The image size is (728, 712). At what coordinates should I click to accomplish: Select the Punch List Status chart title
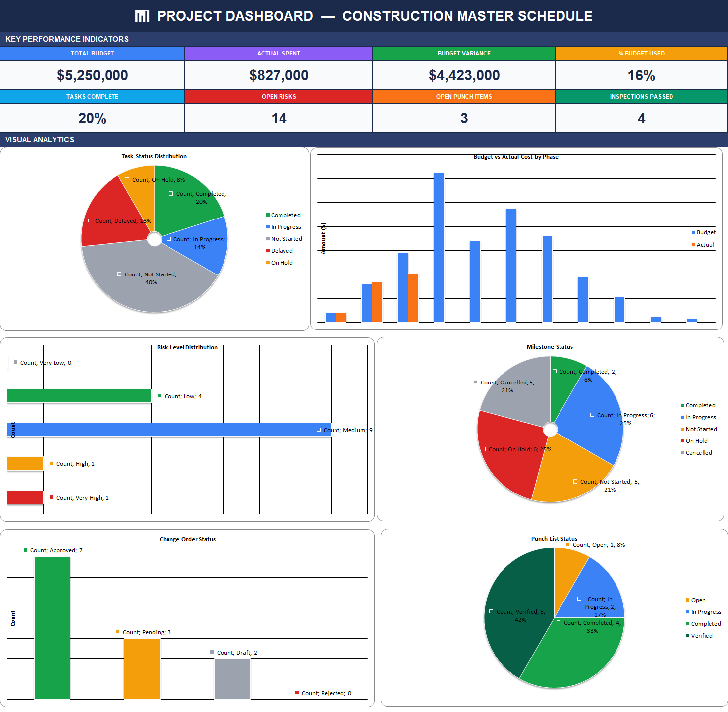(x=554, y=539)
